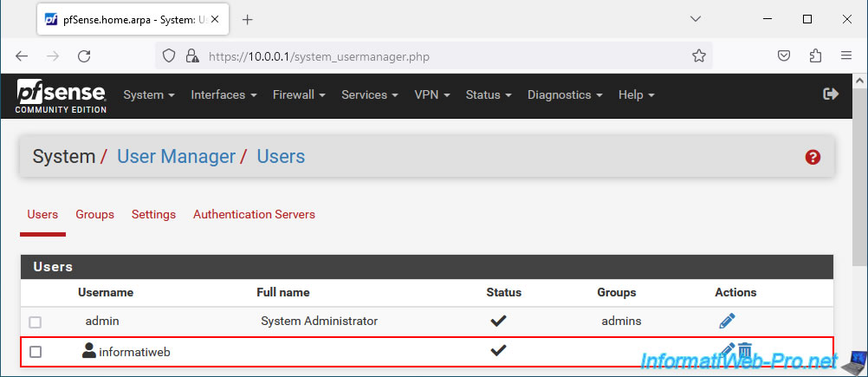Click the informatiweb status checkmark
This screenshot has height=377, width=868.
pos(498,350)
